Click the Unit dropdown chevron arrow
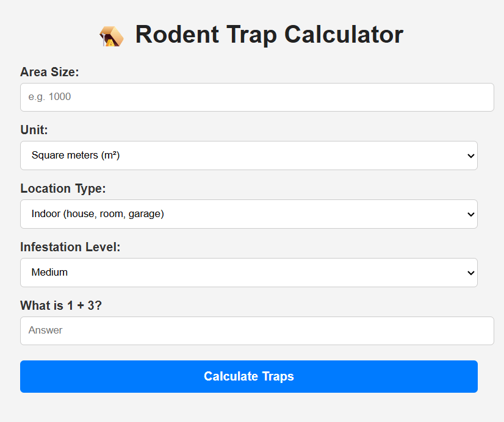 470,156
